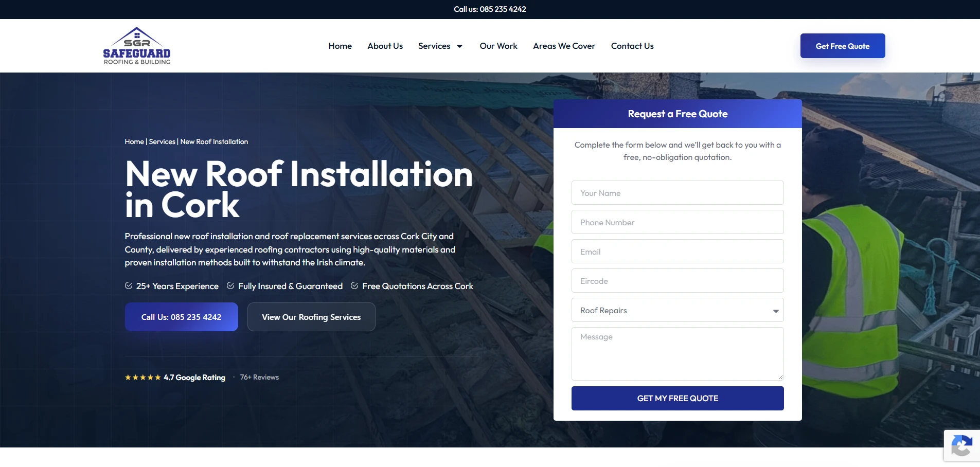Click checkmark icon beside Free Quotations Across Cork
Image resolution: width=980 pixels, height=467 pixels.
[x=354, y=285]
